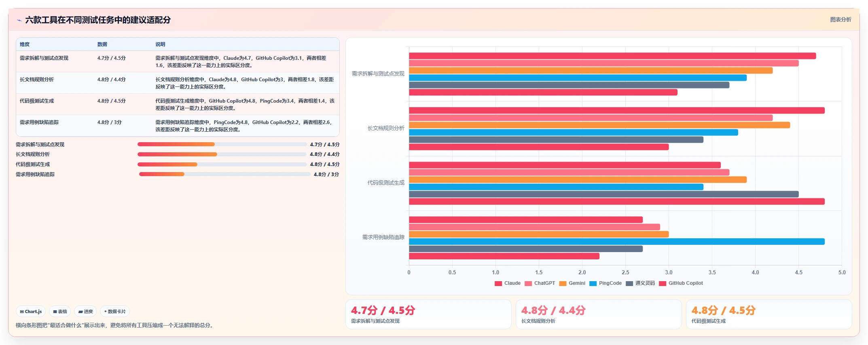Select table cell 长文档规则分析
The height and width of the screenshot is (345, 868).
tap(37, 80)
